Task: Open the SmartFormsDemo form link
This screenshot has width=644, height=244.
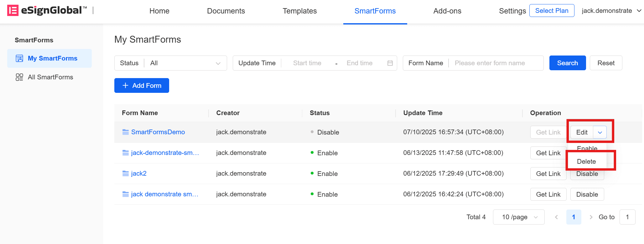Action: (x=158, y=132)
